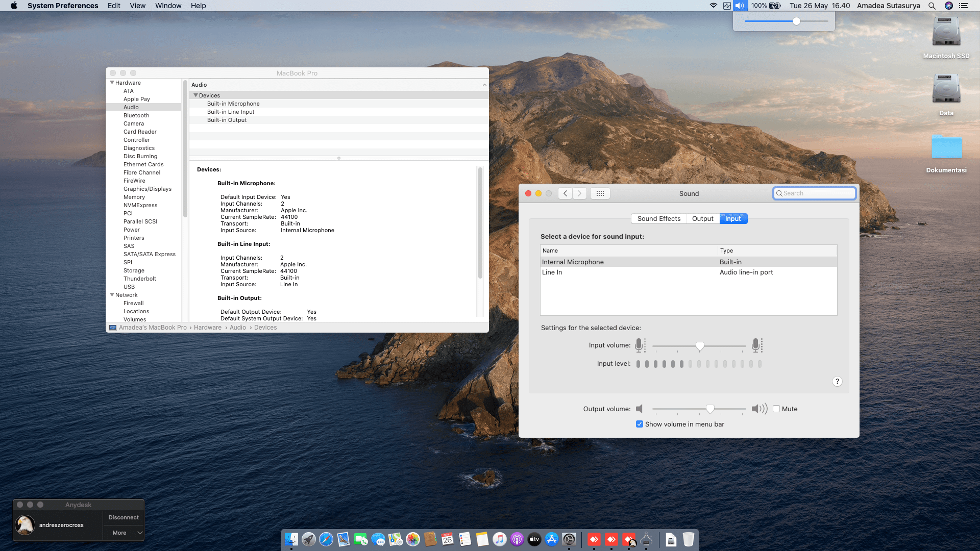Launch the App Store from the dock
This screenshot has height=551, width=980.
[x=552, y=539]
